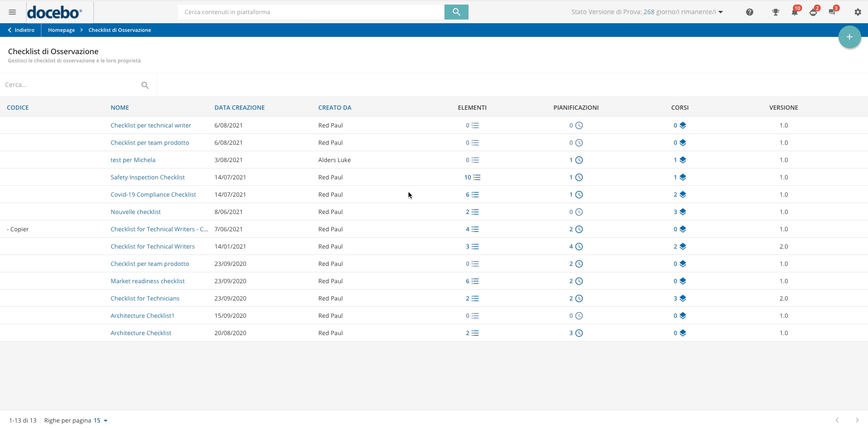Click the 268 days remaining link
The height and width of the screenshot is (428, 868).
pyautogui.click(x=649, y=12)
